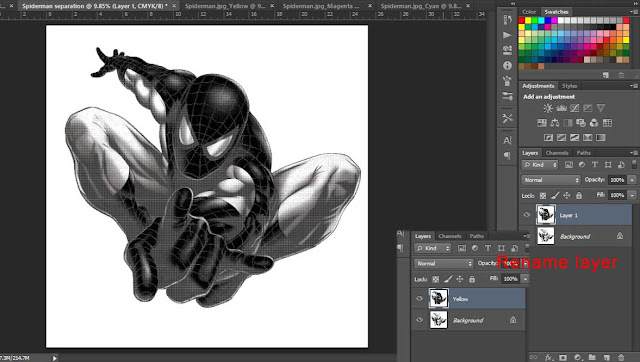Open the Swatches panel flyout menu
This screenshot has width=640, height=362.
(x=634, y=11)
